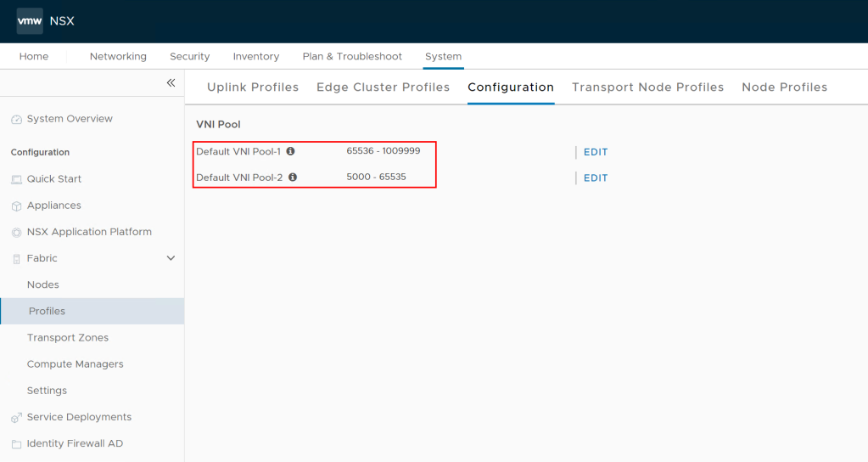868x462 pixels.
Task: Open Compute Managers in the sidebar
Action: tap(76, 364)
